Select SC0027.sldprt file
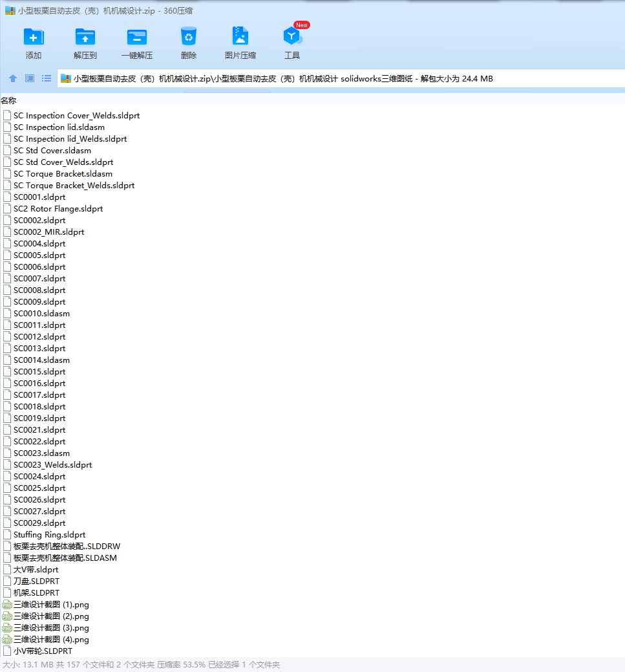625x672 pixels. 39,512
